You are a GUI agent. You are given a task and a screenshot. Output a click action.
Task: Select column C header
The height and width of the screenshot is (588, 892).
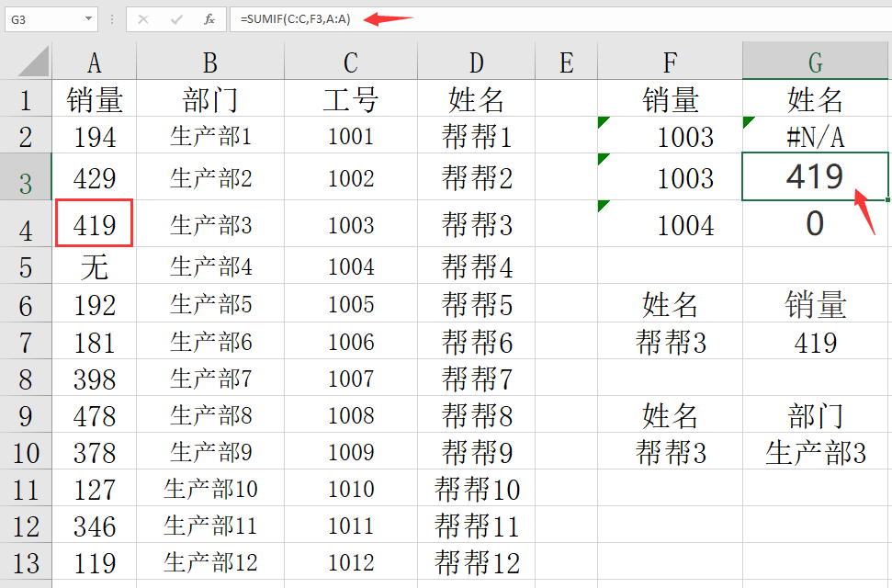(x=350, y=62)
